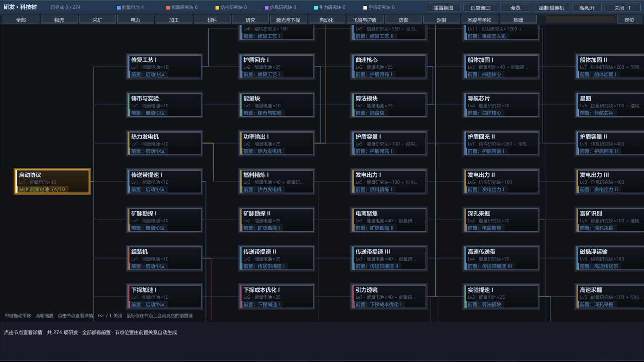The height and width of the screenshot is (362, 644).
Task: Select the 星图 research node
Action: tap(610, 105)
